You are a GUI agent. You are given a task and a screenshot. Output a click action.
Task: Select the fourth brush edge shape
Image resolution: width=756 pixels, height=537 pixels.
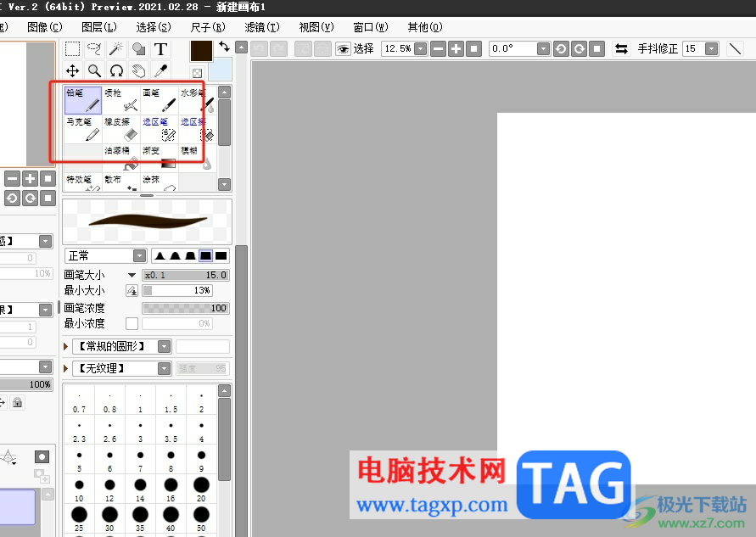coord(206,255)
